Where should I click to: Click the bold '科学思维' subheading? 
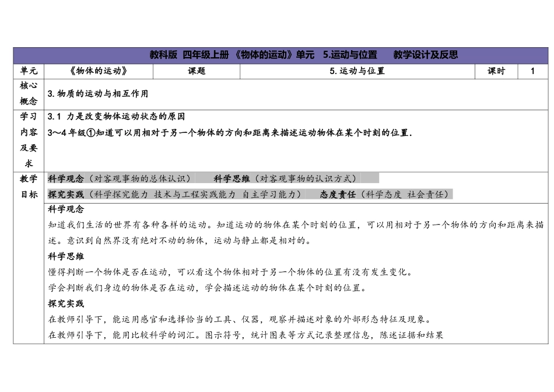coord(66,256)
